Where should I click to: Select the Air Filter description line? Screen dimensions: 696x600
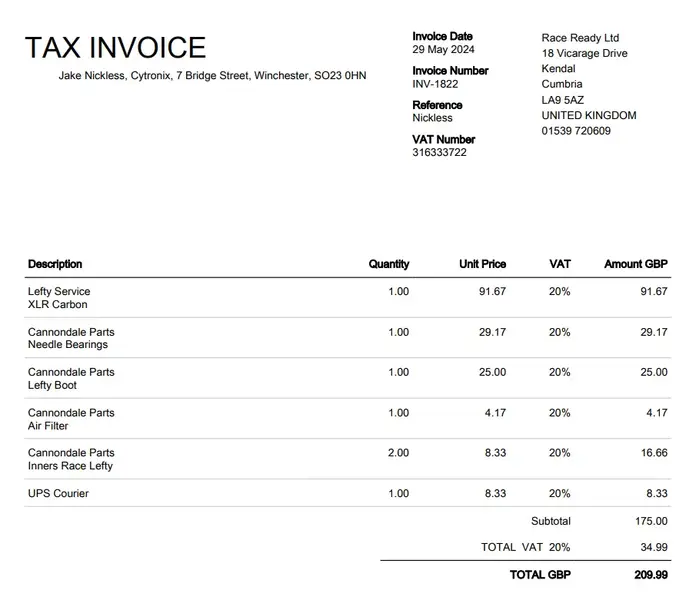click(x=48, y=426)
